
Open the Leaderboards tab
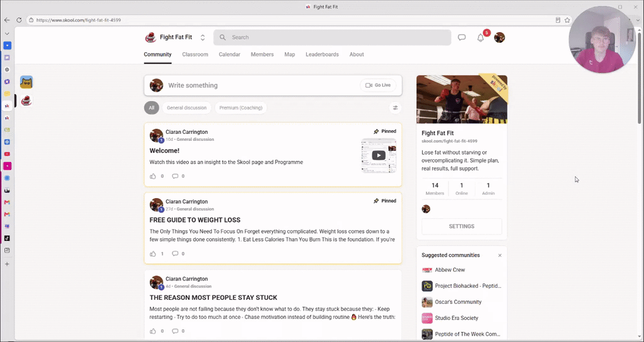322,55
